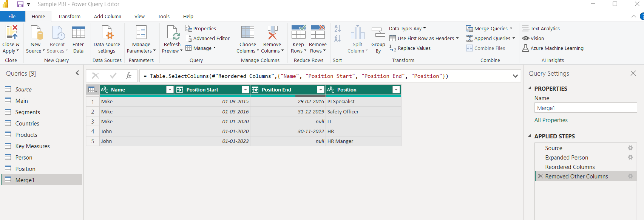Open Azure Machine Learning
This screenshot has width=644, height=220.
coord(553,48)
